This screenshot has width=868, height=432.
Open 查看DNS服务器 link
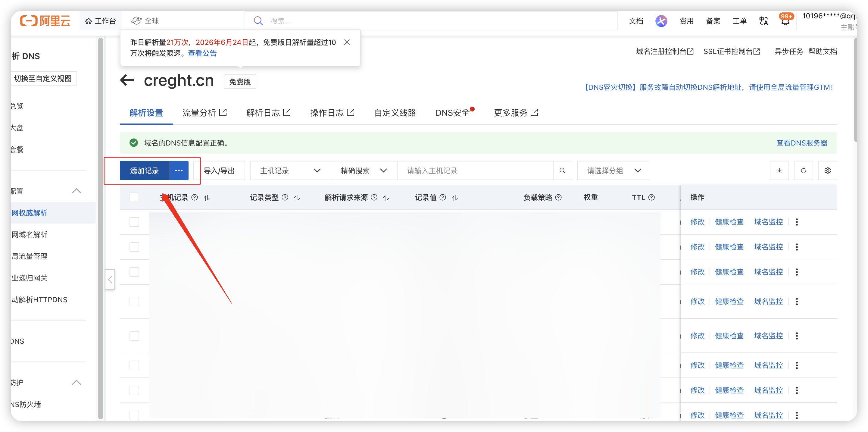802,143
